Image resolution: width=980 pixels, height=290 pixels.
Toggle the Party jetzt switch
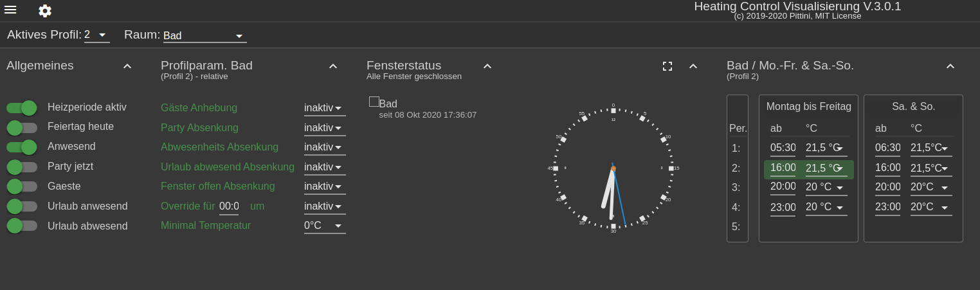tap(22, 167)
